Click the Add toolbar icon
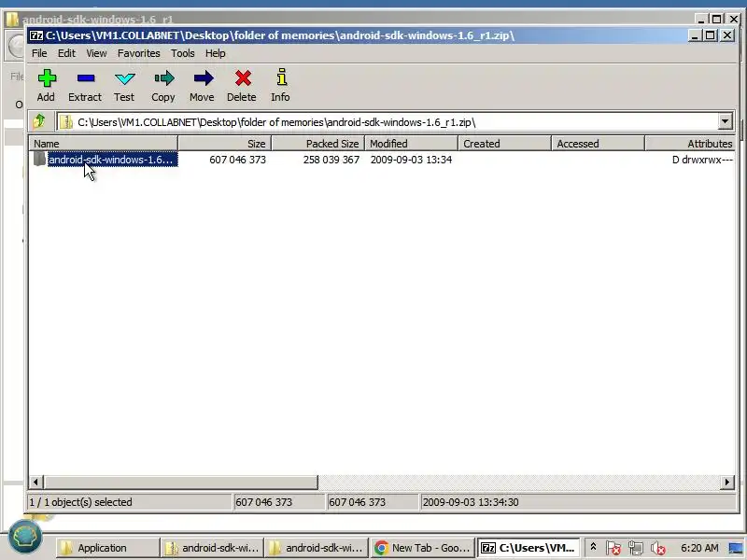Image resolution: width=747 pixels, height=560 pixels. click(47, 78)
